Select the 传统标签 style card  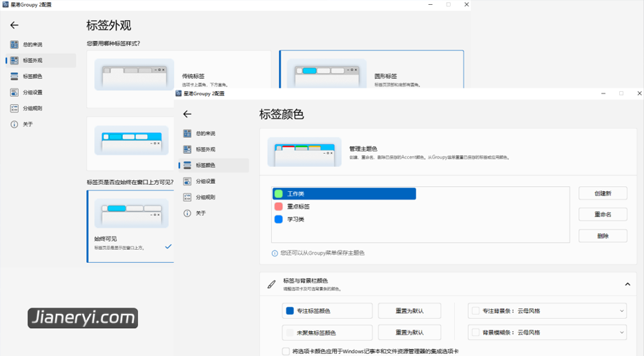click(179, 79)
